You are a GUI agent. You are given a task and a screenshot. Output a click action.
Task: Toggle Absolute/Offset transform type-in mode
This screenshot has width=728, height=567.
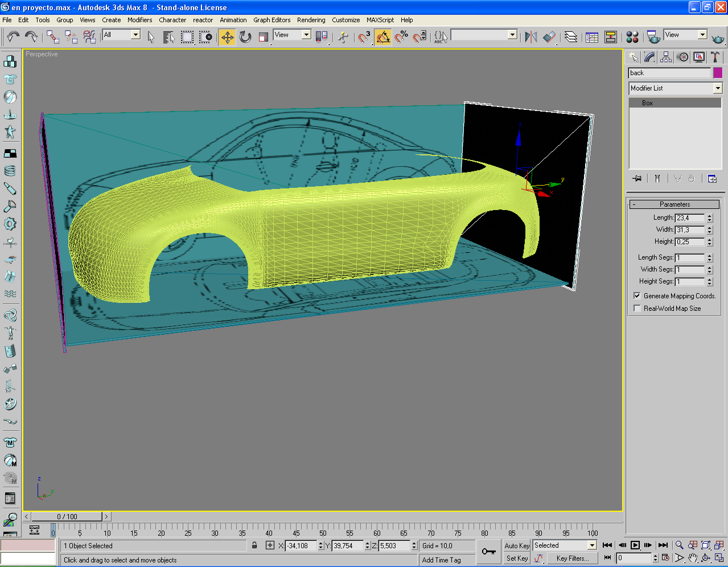(x=270, y=545)
